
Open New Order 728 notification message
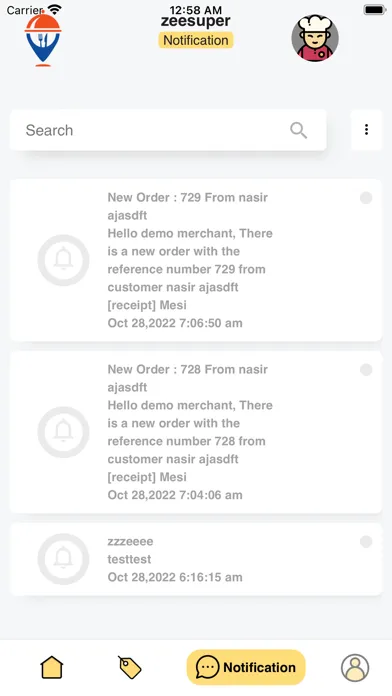[x=196, y=432]
